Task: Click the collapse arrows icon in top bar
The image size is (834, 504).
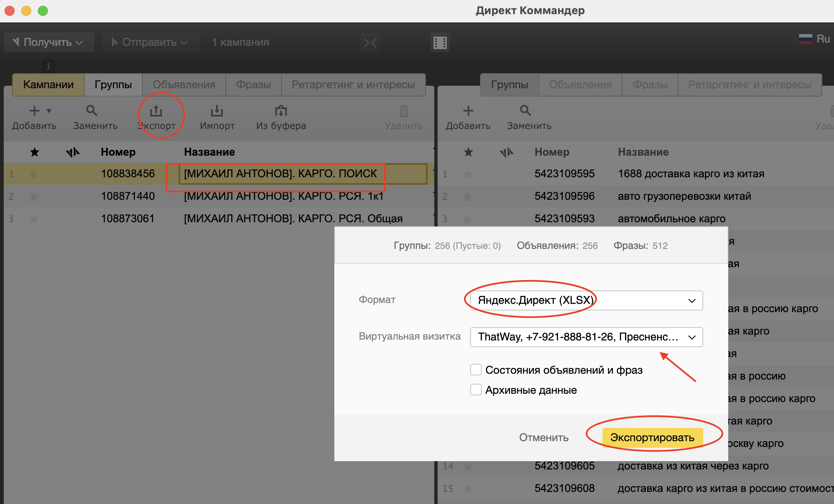Action: tap(370, 42)
